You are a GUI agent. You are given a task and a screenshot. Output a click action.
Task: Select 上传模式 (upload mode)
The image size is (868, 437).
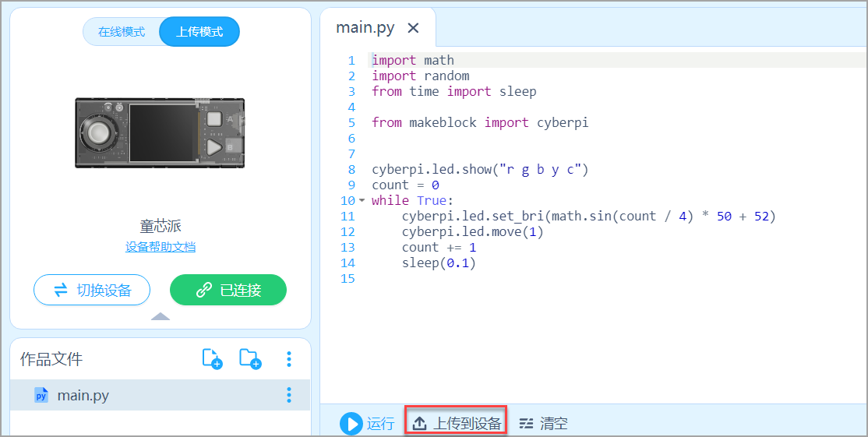(199, 31)
